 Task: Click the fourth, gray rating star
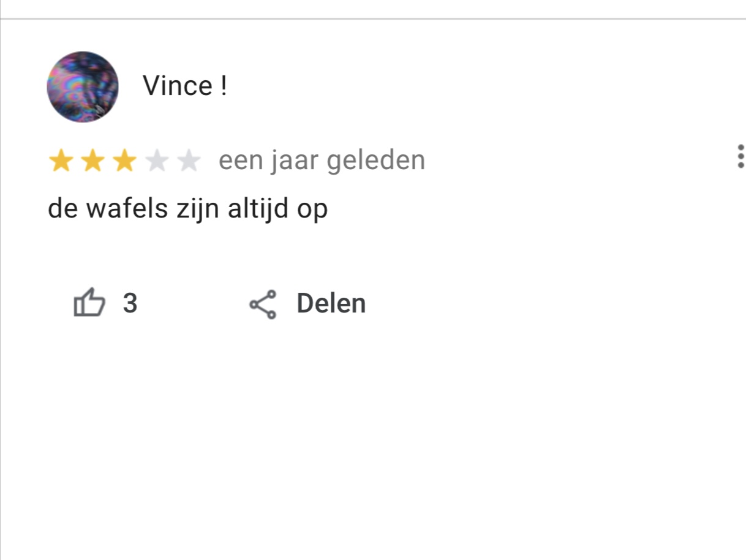(x=157, y=162)
